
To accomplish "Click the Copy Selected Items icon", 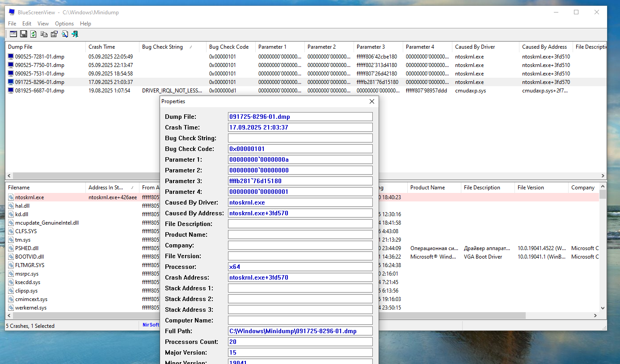I will pyautogui.click(x=44, y=34).
